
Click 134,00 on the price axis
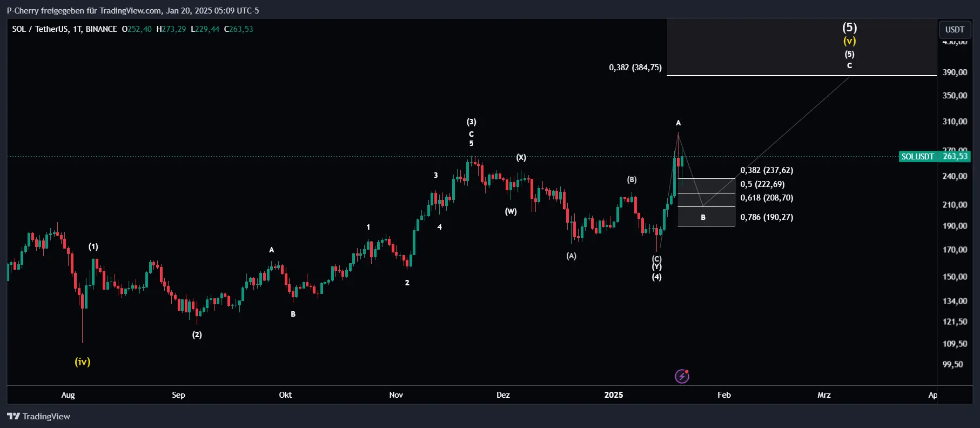click(x=955, y=301)
